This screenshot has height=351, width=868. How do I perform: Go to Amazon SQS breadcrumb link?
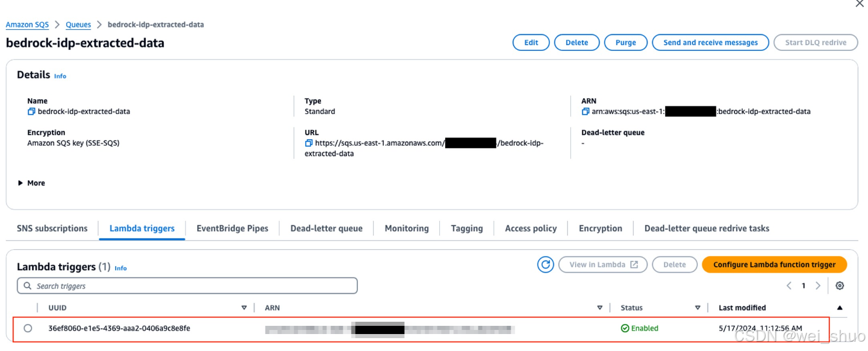pos(27,25)
